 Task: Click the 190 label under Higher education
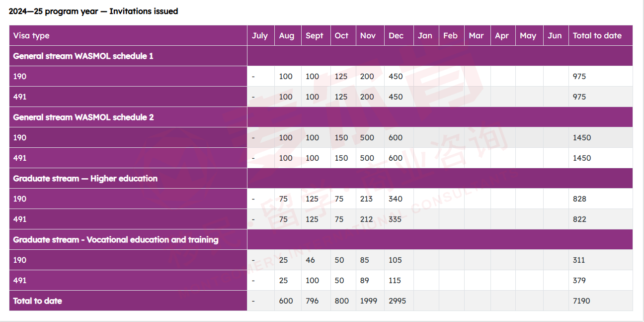click(20, 199)
